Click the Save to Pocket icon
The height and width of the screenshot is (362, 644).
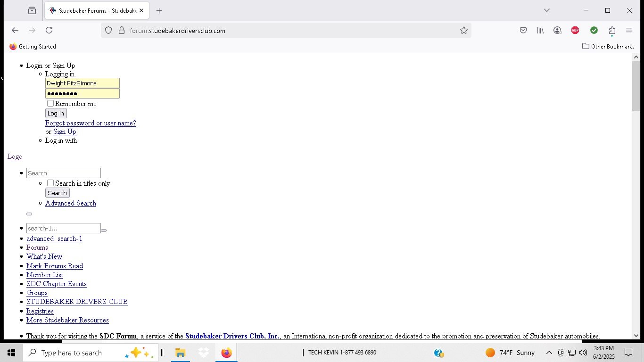click(523, 30)
